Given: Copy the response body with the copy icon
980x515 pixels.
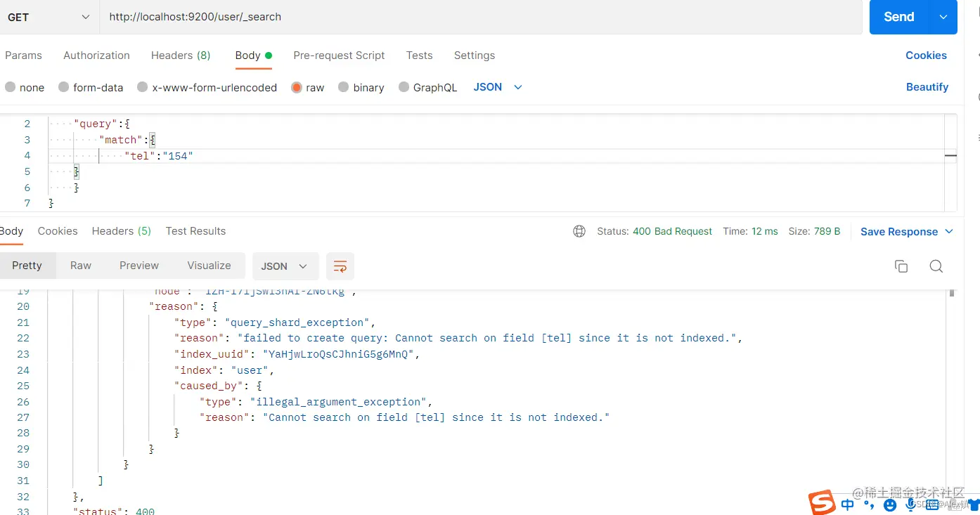Looking at the screenshot, I should pyautogui.click(x=901, y=266).
